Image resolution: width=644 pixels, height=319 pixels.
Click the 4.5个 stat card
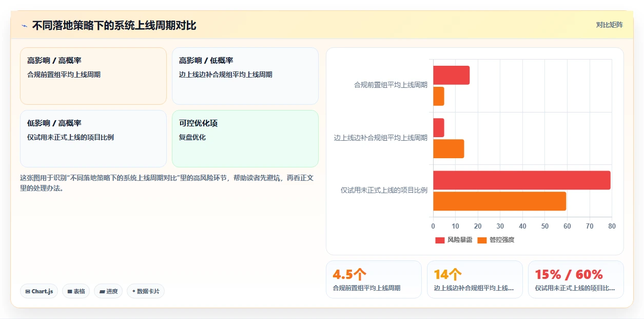[374, 279]
